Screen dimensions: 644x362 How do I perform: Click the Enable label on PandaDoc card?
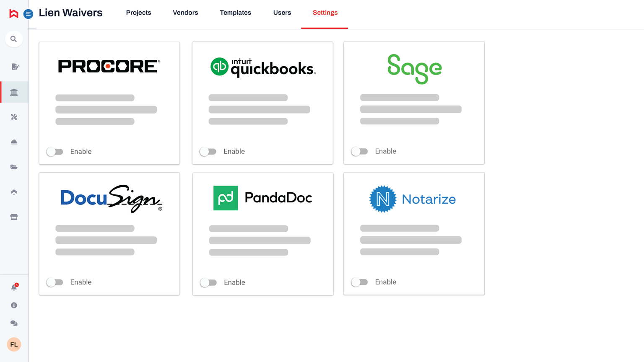pos(234,282)
